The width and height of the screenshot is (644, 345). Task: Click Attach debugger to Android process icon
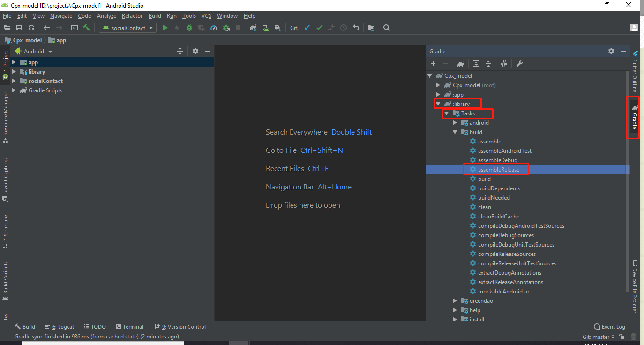[x=226, y=28]
